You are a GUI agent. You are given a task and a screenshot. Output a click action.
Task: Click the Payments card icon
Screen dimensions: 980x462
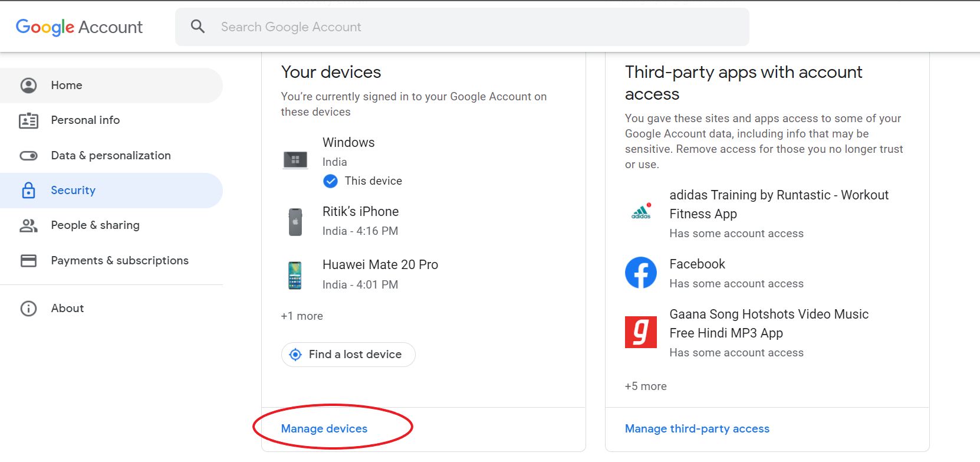click(28, 260)
